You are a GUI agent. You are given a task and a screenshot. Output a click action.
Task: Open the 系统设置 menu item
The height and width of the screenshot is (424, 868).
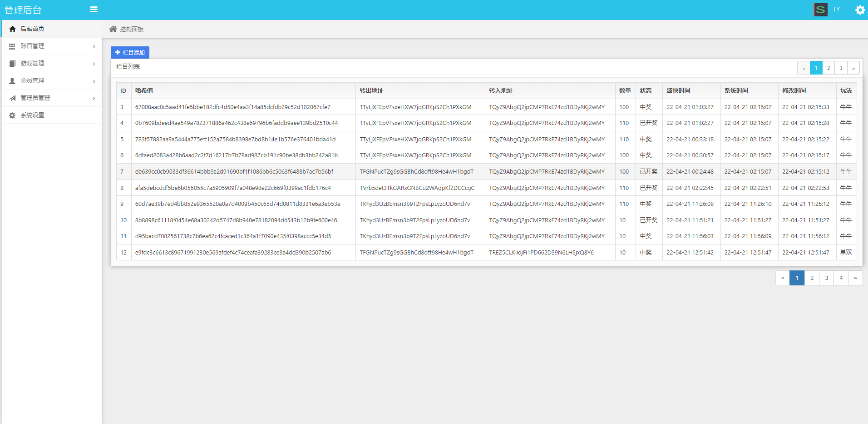point(33,115)
